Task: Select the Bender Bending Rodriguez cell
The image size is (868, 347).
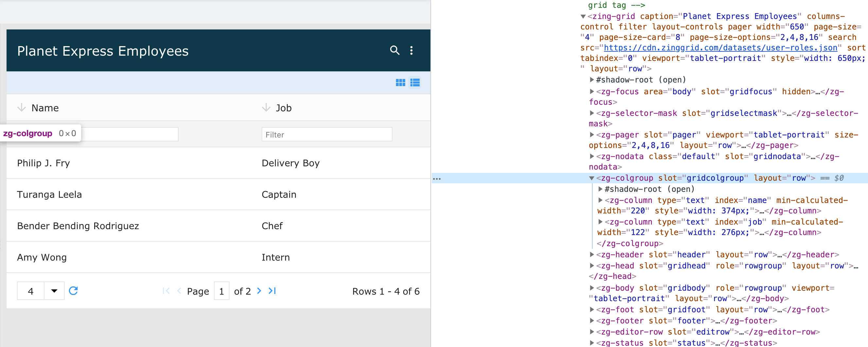Action: 129,226
